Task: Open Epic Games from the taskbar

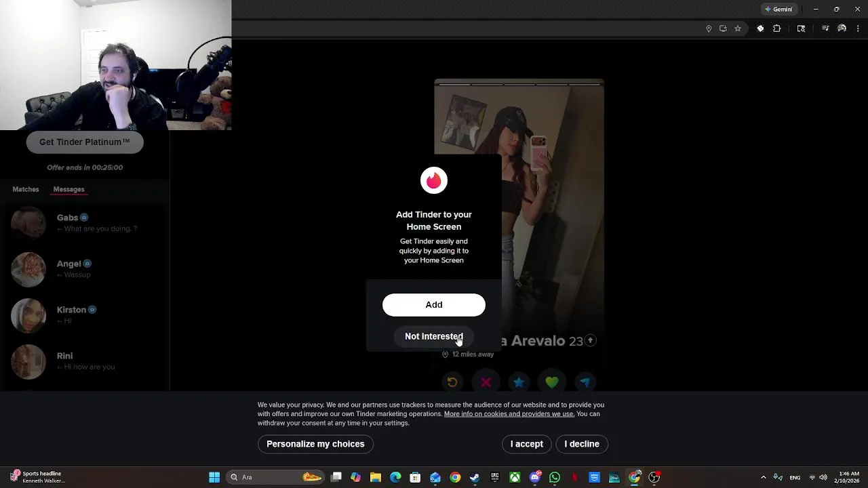Action: pyautogui.click(x=495, y=477)
